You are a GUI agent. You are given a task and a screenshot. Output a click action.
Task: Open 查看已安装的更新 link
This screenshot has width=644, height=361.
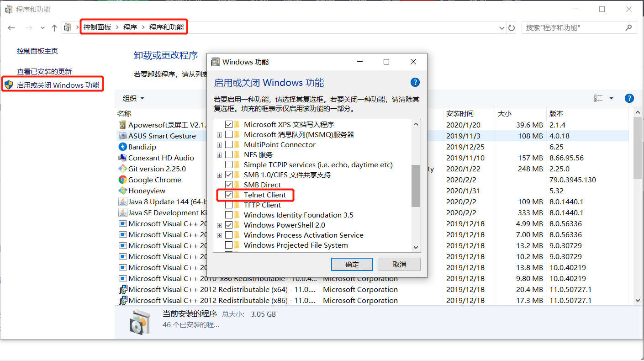[x=44, y=71]
